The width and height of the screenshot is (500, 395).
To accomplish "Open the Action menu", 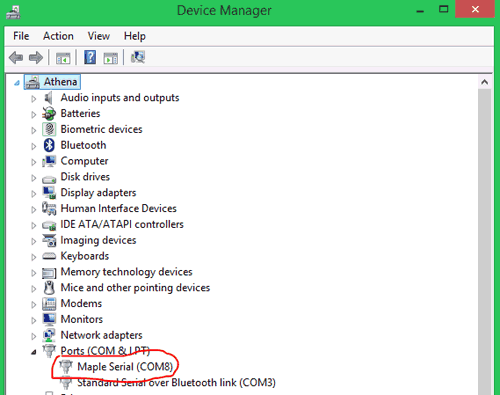I will point(58,36).
